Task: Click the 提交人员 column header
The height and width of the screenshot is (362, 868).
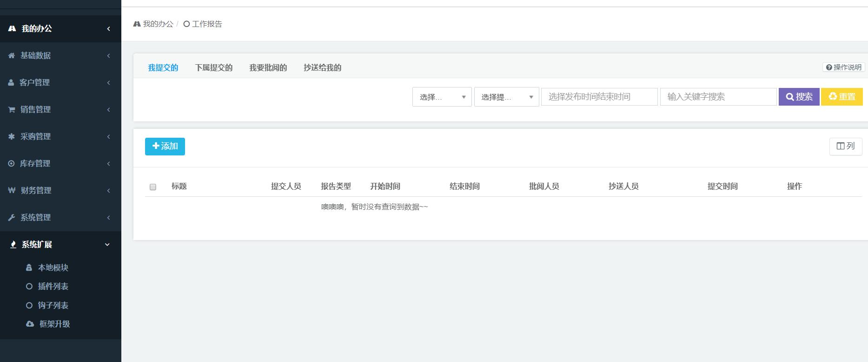Action: pyautogui.click(x=286, y=186)
